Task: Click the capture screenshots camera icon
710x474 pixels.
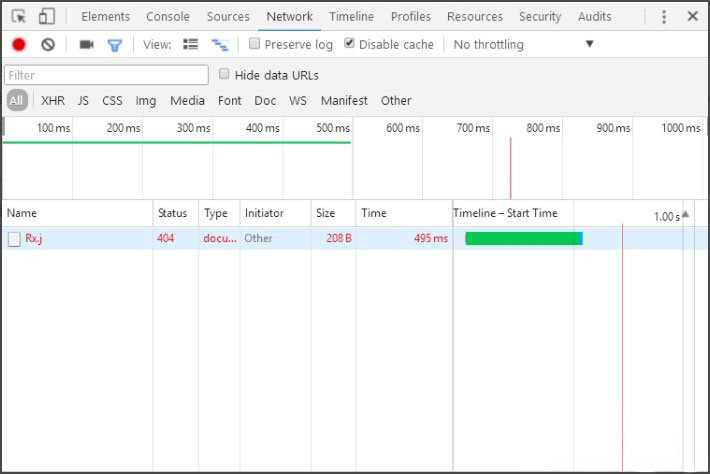Action: point(86,44)
